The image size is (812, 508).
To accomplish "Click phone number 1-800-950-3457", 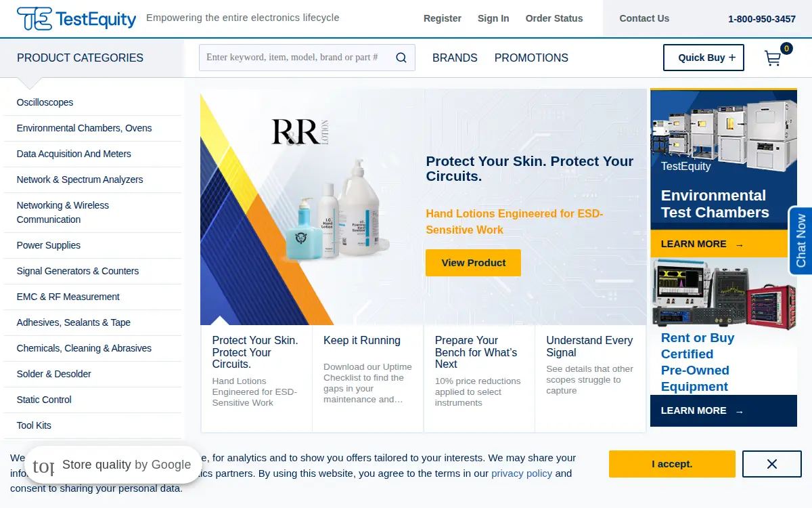I will click(x=762, y=19).
